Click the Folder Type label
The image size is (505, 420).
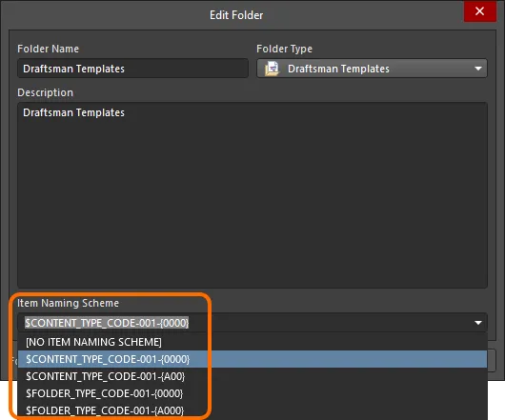pyautogui.click(x=284, y=49)
